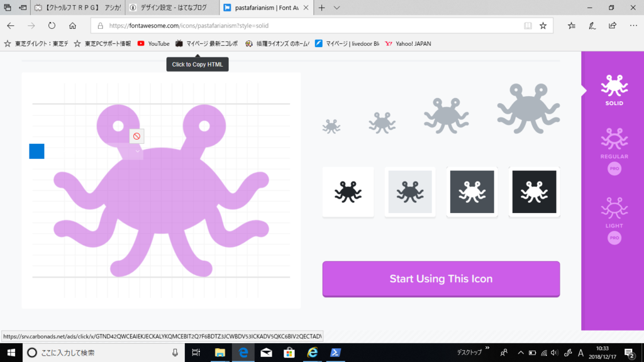The image size is (644, 362).
Task: Add this page to favorites
Action: click(543, 25)
